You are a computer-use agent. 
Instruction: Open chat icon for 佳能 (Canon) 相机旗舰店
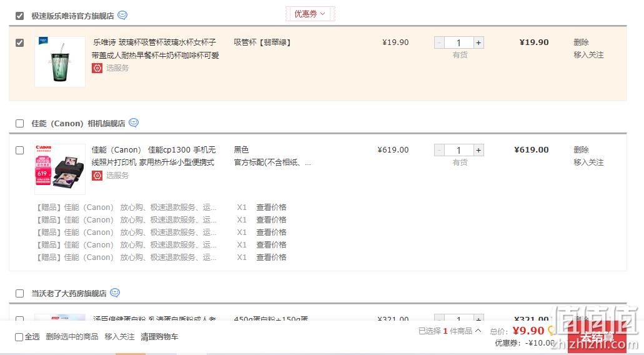pos(134,122)
